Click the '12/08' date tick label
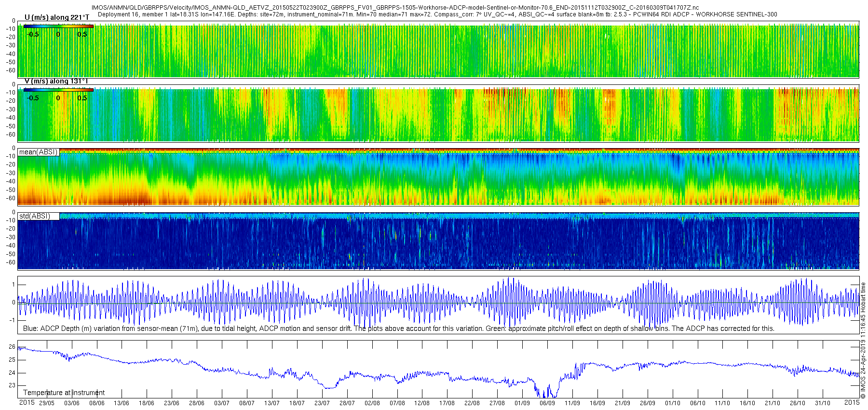Image resolution: width=868 pixels, height=410 pixels. tap(422, 403)
